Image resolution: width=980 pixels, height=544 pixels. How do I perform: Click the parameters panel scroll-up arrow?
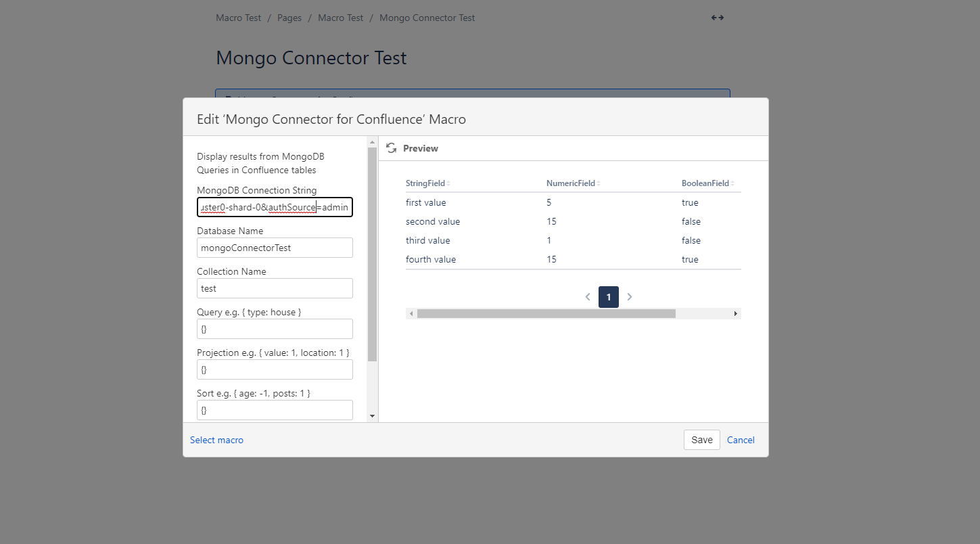(372, 142)
